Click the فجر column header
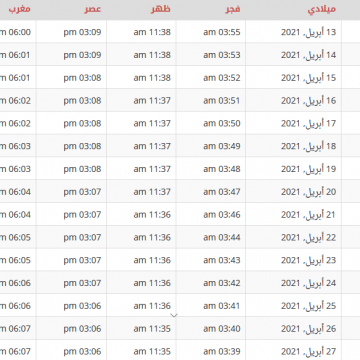The image size is (360, 360). 233,9
